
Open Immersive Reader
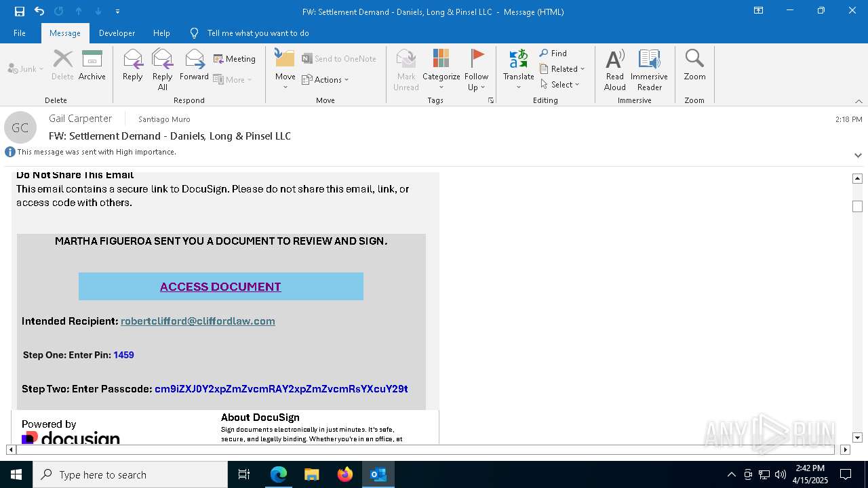(x=650, y=70)
